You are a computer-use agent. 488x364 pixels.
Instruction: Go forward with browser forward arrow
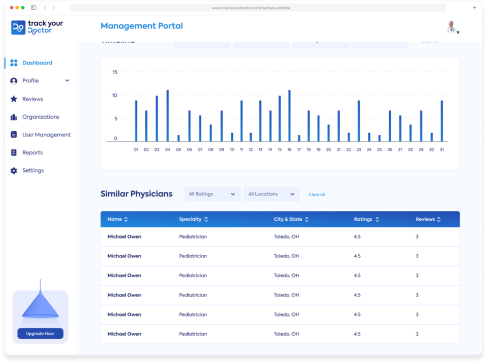[53, 7]
